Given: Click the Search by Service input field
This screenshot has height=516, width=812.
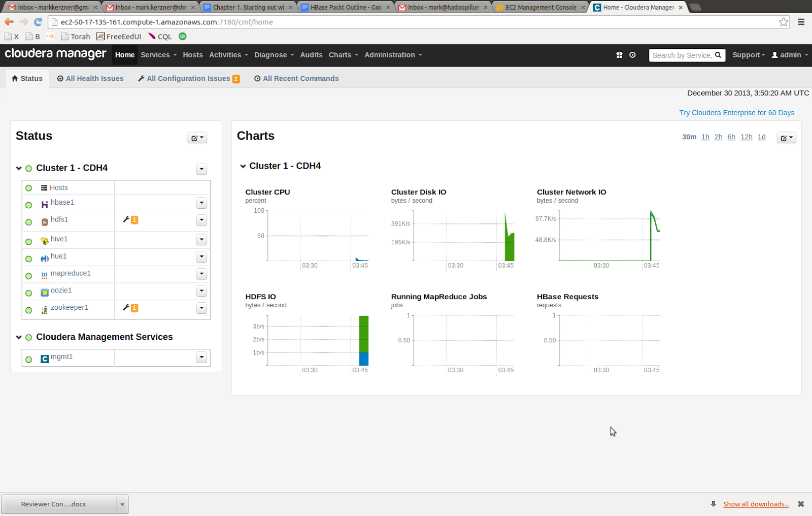Looking at the screenshot, I should (x=682, y=55).
